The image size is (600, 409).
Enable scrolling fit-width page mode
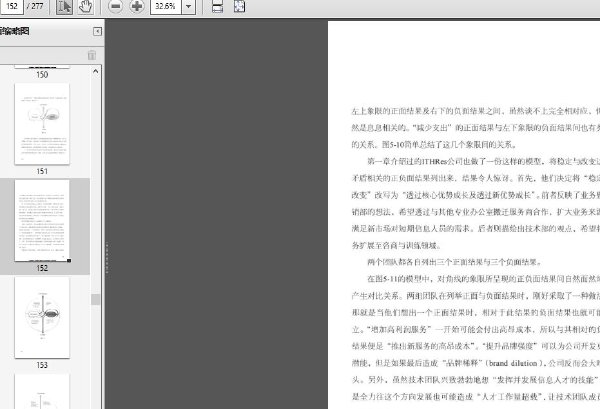pyautogui.click(x=217, y=7)
